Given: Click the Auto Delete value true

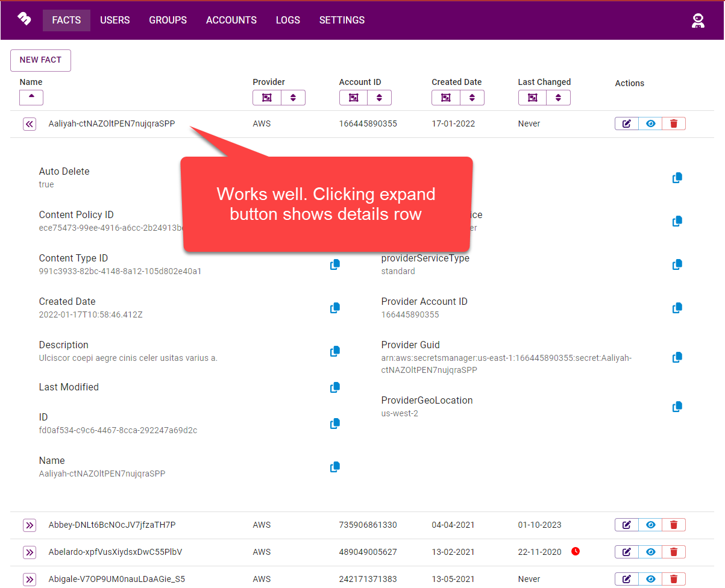Looking at the screenshot, I should click(46, 184).
